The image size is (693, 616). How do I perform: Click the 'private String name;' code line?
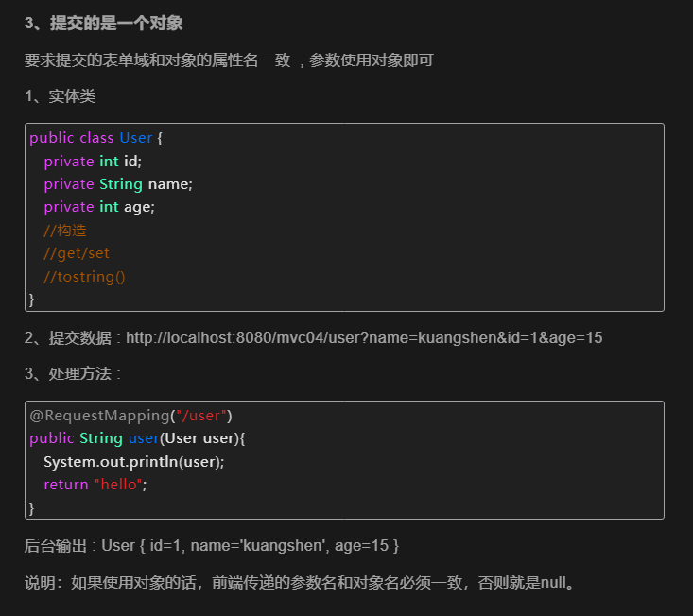117,183
